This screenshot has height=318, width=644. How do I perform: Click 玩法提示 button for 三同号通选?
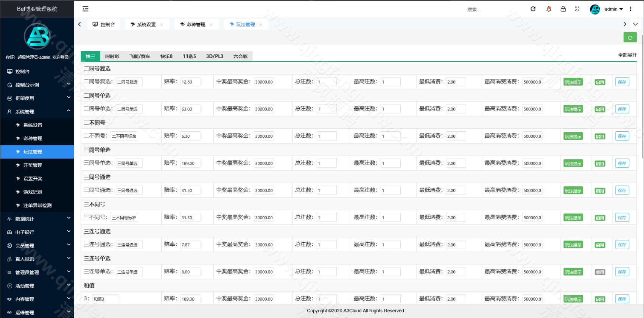click(x=573, y=191)
